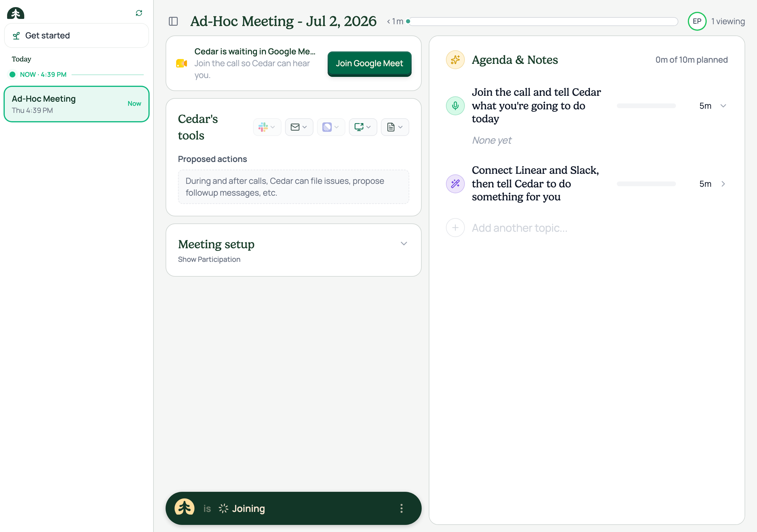This screenshot has width=757, height=532.
Task: Click the Ad-Hoc Meeting title heading
Action: click(x=283, y=21)
